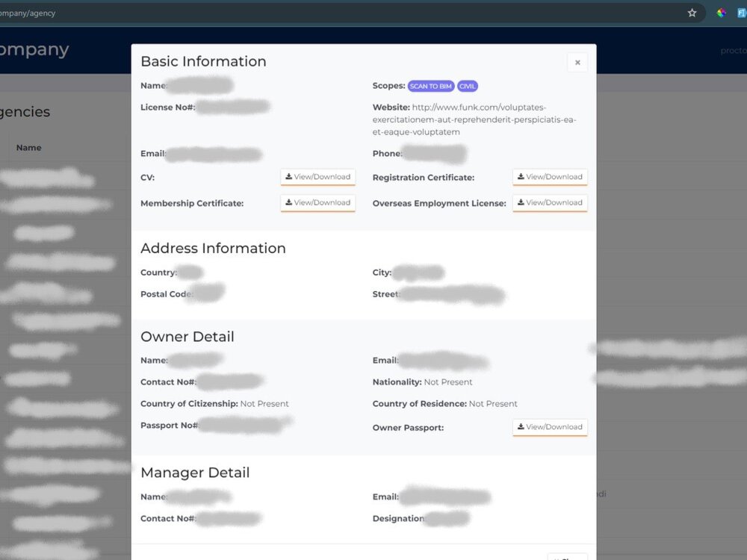Screen dimensions: 747x560
Task: Download the Overseas Employment License
Action: (x=550, y=202)
